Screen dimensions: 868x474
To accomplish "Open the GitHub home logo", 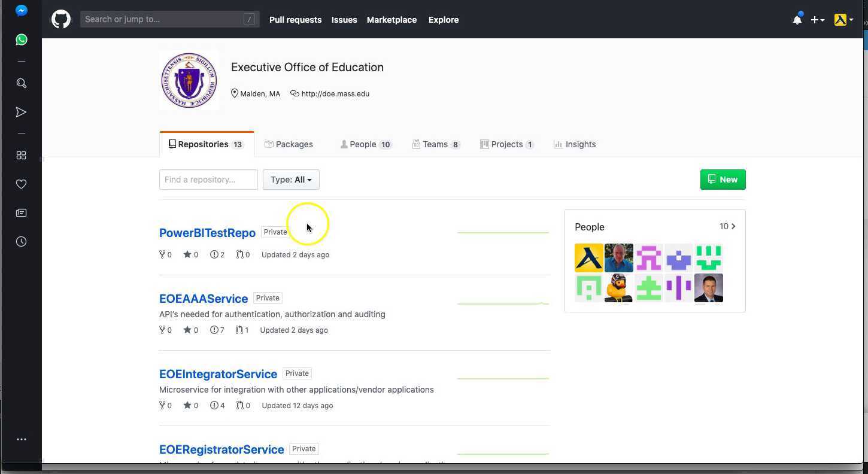I will point(60,19).
